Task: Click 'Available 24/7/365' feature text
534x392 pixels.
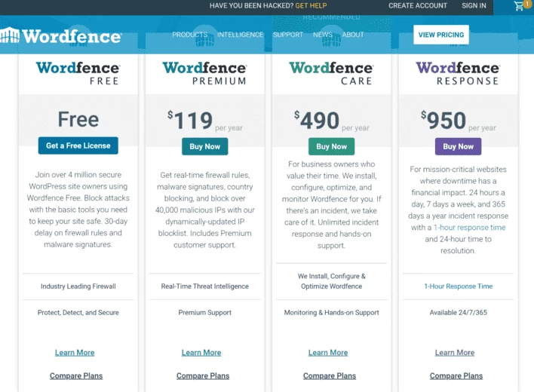Action: (458, 313)
